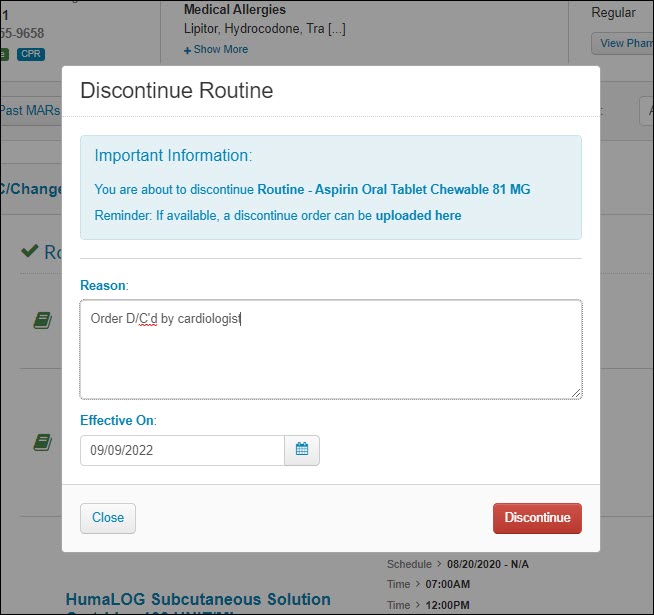This screenshot has width=654, height=615.
Task: Switch to Past MARs tab
Action: click(x=30, y=111)
